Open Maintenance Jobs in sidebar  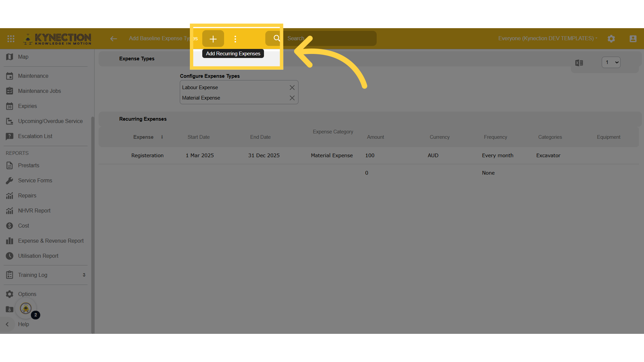click(x=39, y=91)
